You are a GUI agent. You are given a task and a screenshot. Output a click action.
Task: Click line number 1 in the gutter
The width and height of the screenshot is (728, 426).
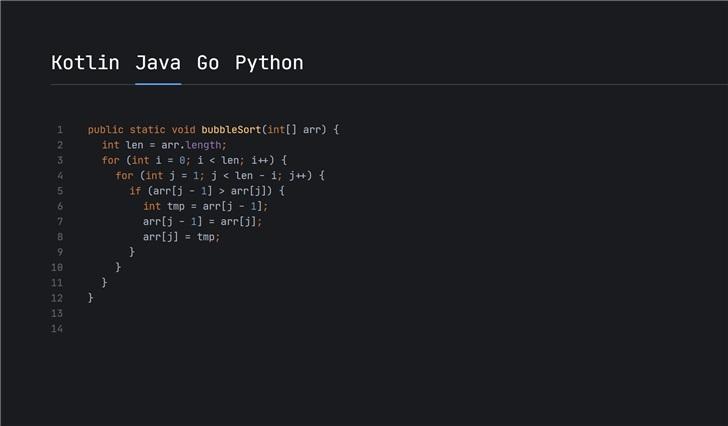coord(60,130)
